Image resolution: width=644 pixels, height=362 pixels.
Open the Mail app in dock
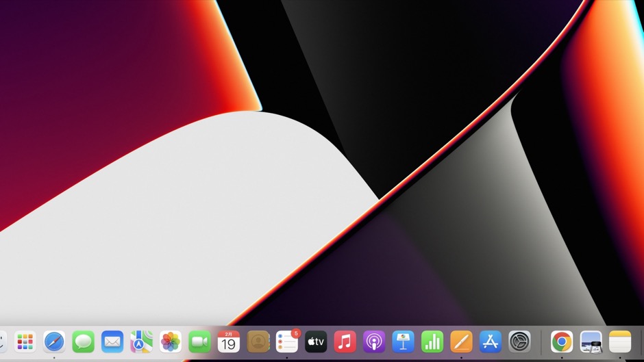point(112,341)
